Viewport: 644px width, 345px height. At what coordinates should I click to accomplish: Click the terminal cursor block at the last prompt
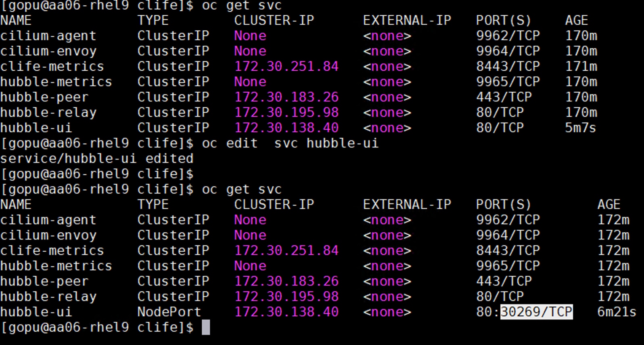point(206,327)
